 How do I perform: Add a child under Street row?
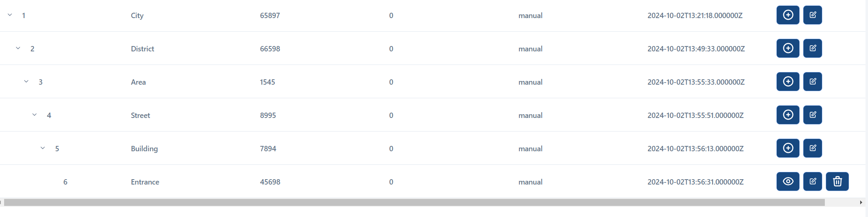(788, 115)
